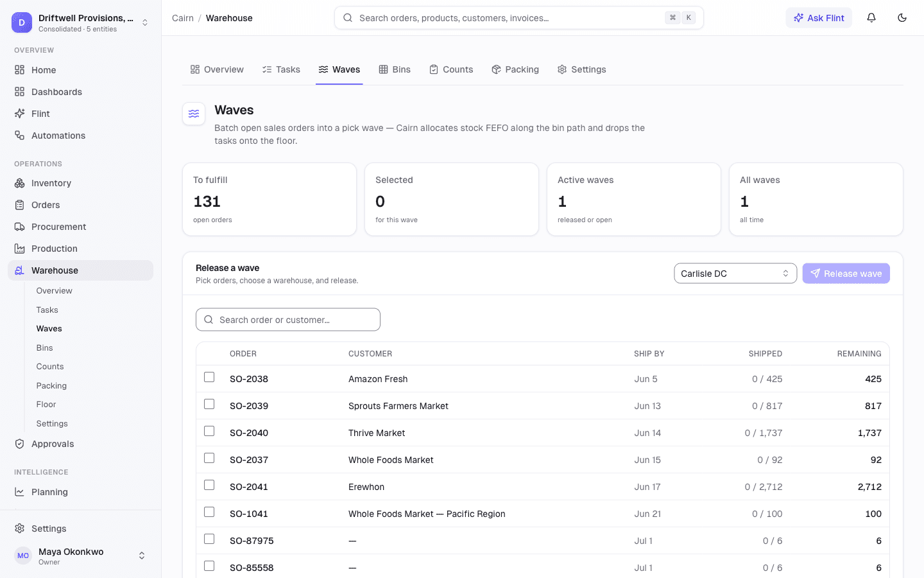924x578 pixels.
Task: Click the sidebar Settings gear icon
Action: [x=20, y=529]
